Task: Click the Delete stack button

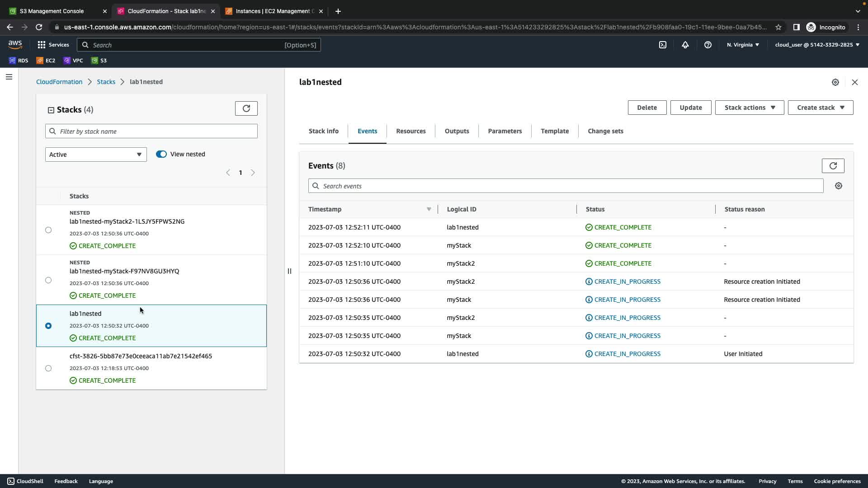Action: 646,108
